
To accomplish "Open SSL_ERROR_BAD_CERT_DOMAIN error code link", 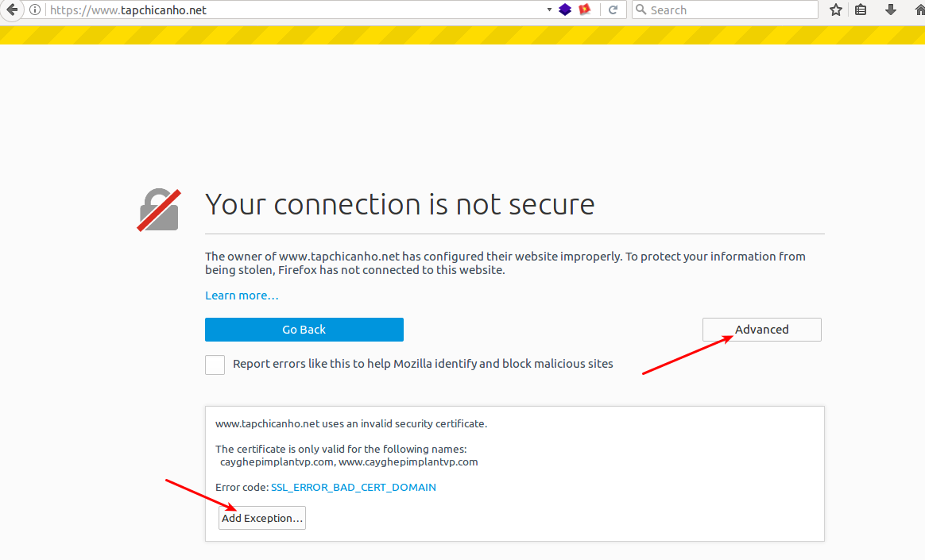I will click(354, 488).
